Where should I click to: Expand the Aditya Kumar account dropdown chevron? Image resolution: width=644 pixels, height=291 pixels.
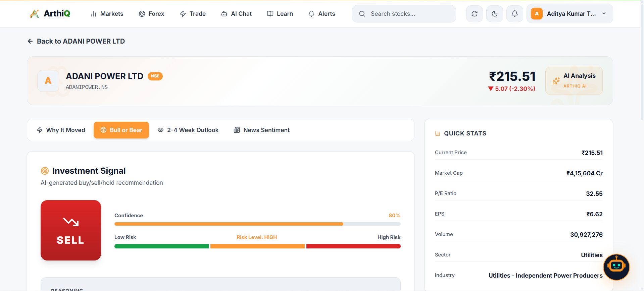604,14
